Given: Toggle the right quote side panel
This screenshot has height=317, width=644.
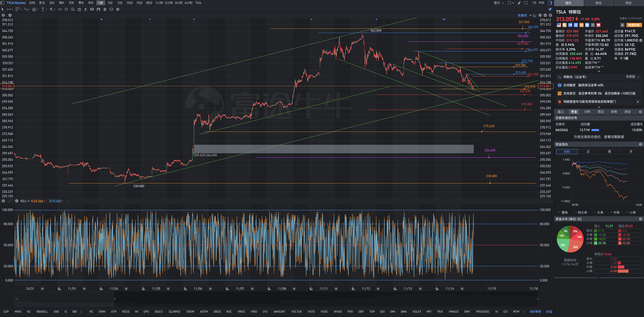Looking at the screenshot, I should point(550,3).
